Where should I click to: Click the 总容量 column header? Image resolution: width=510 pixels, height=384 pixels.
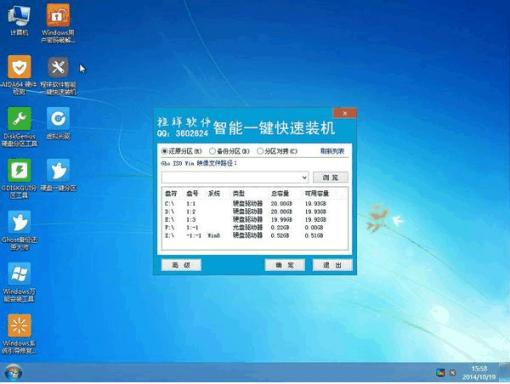(280, 193)
